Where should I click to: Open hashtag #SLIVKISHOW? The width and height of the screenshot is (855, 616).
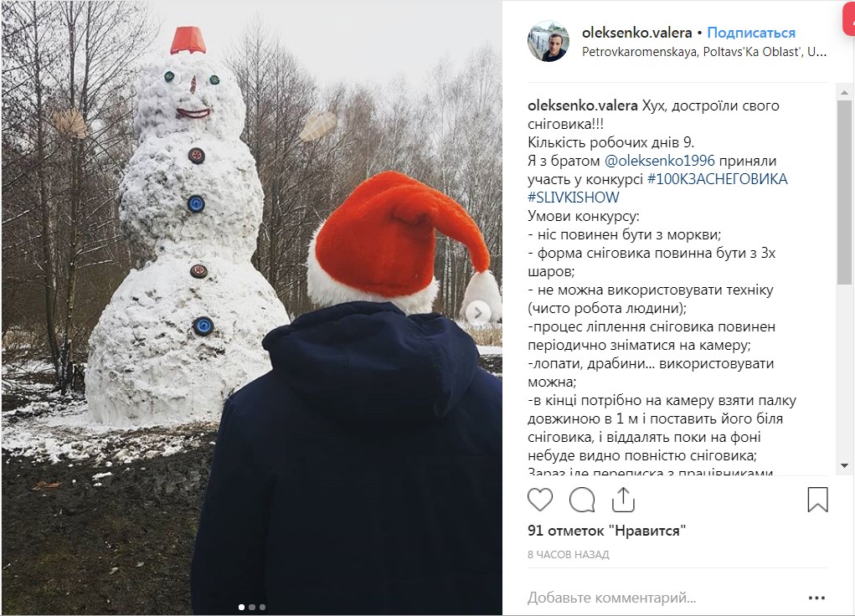(x=573, y=198)
